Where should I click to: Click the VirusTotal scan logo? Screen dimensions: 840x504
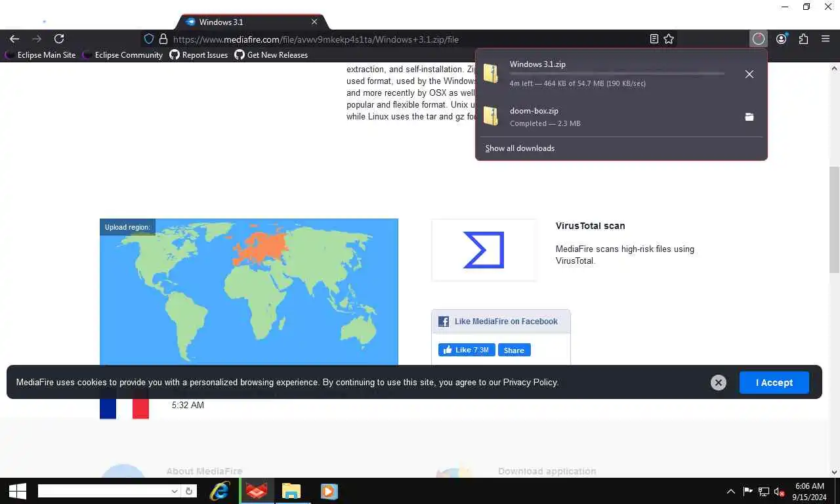pos(484,250)
